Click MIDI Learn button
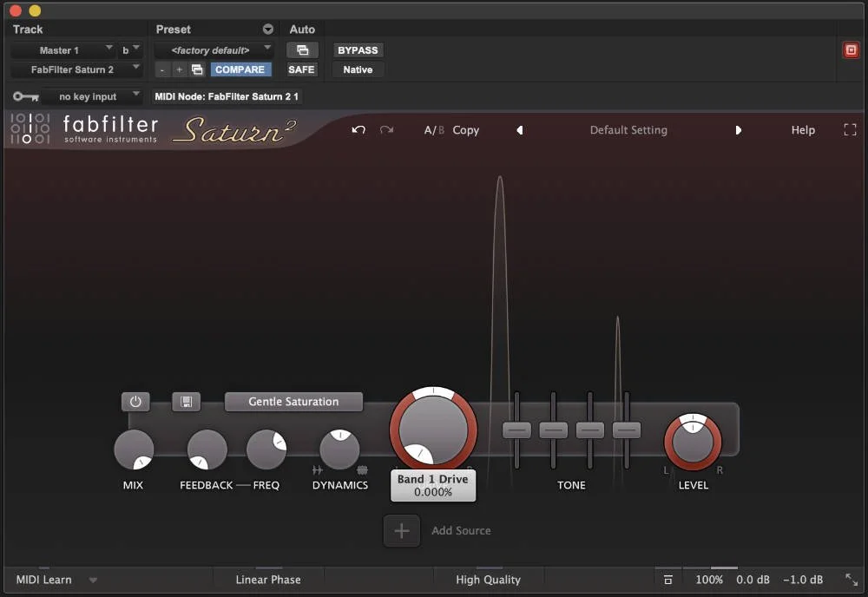 pyautogui.click(x=43, y=580)
